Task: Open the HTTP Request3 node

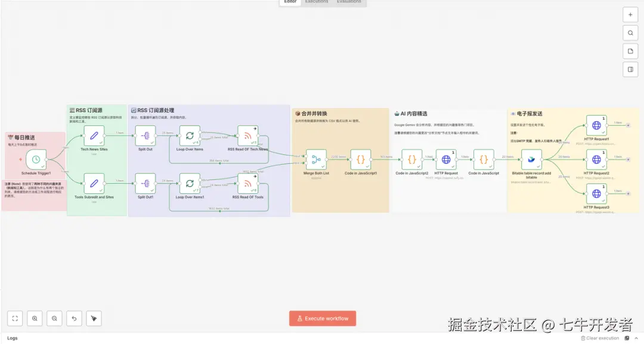Action: point(596,194)
